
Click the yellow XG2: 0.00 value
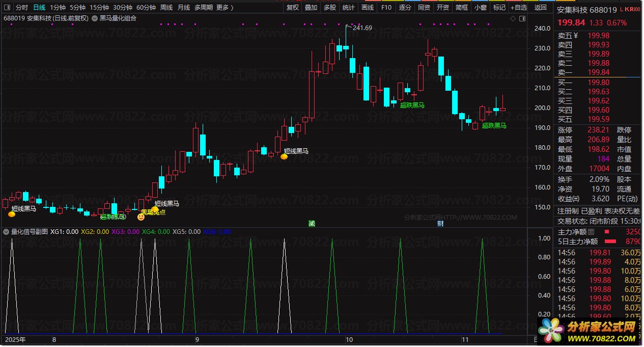[95, 231]
